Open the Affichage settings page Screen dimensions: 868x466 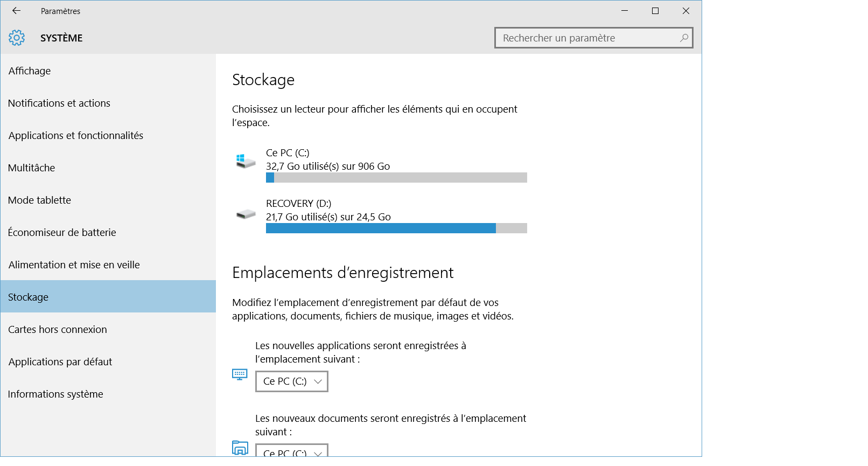click(x=30, y=71)
